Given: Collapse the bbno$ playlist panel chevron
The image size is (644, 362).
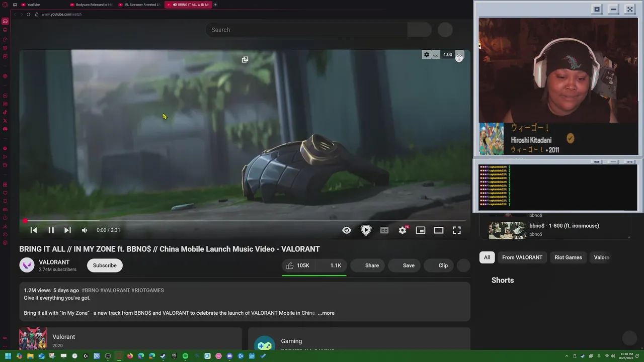Looking at the screenshot, I should point(629,236).
